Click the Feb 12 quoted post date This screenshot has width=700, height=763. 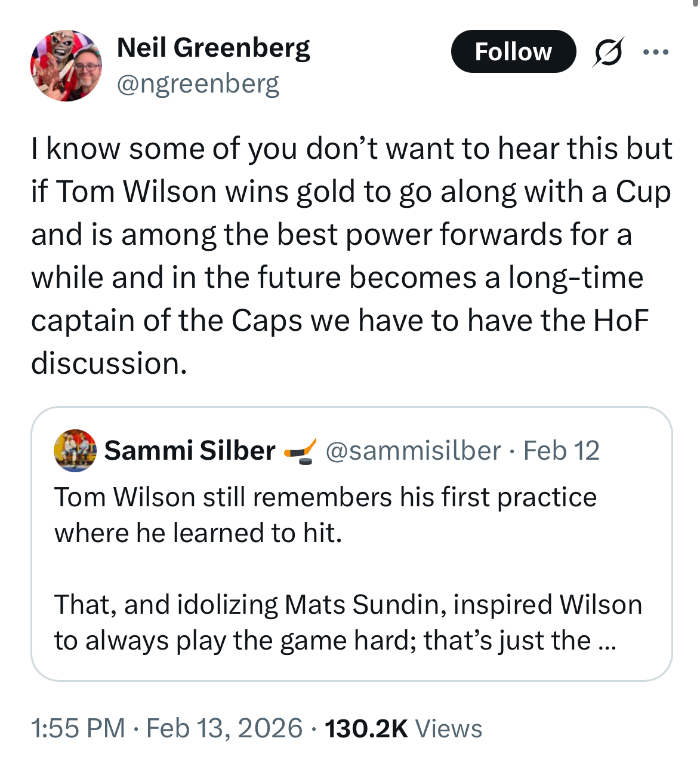click(561, 450)
